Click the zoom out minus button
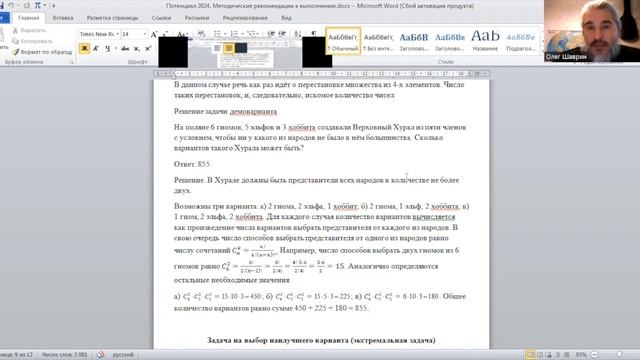 point(595,355)
